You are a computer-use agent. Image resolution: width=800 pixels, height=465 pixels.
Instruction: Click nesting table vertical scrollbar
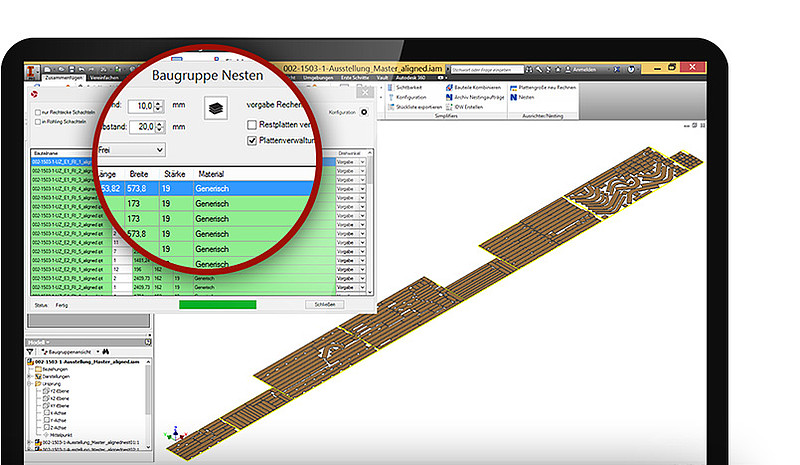pyautogui.click(x=370, y=222)
